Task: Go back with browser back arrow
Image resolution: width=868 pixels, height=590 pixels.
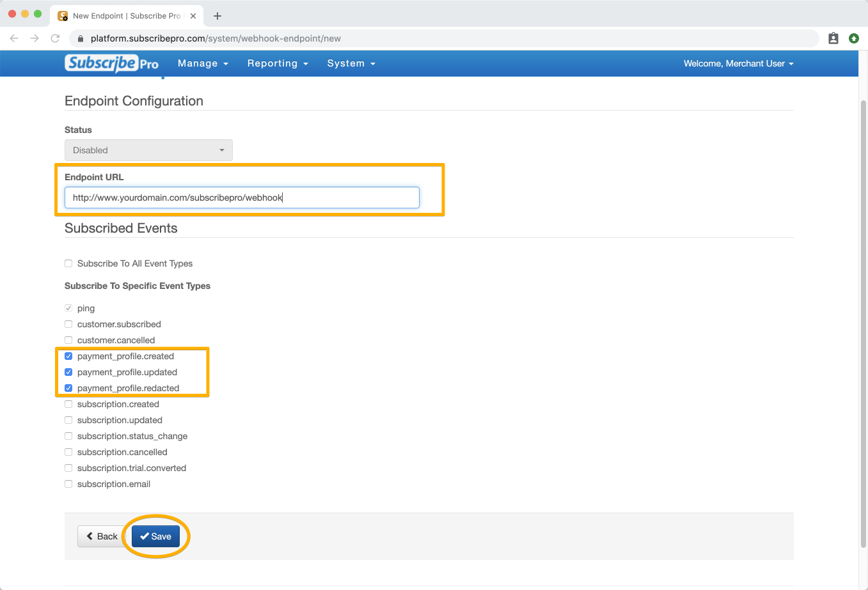Action: click(14, 38)
